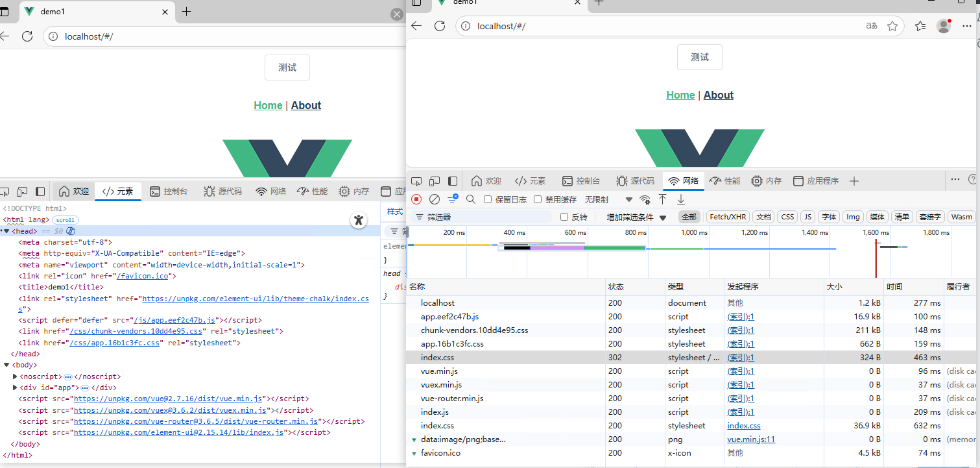This screenshot has height=468, width=980.
Task: Import HAR file upload arrow icon
Action: point(662,199)
